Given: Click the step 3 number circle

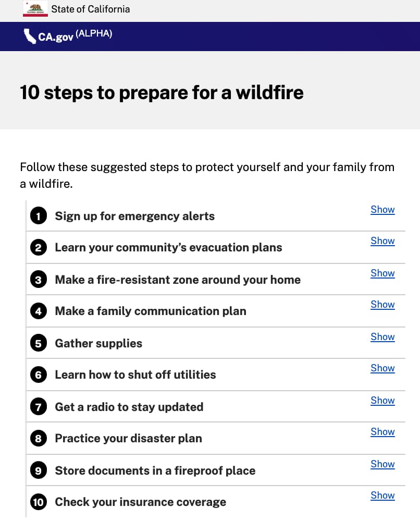Looking at the screenshot, I should tap(38, 280).
